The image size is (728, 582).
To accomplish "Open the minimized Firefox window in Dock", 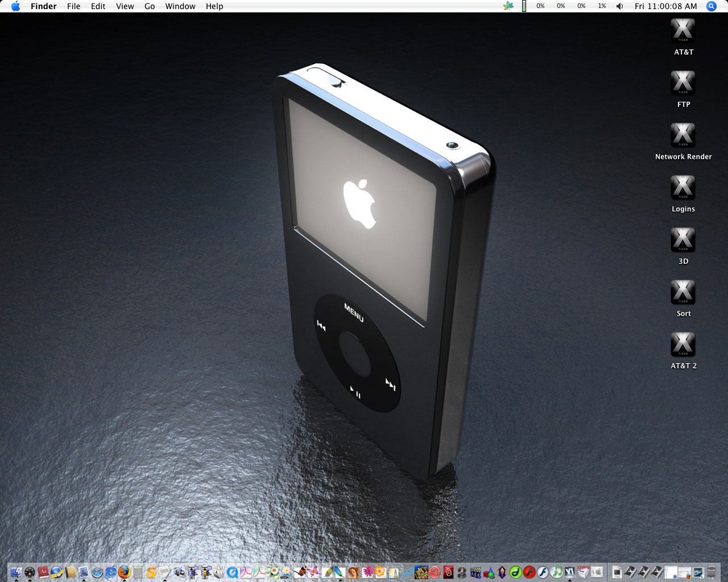I will [684, 572].
